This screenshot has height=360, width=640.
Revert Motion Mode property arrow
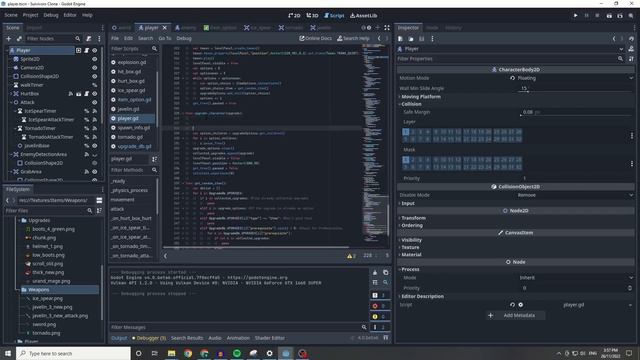513,78
